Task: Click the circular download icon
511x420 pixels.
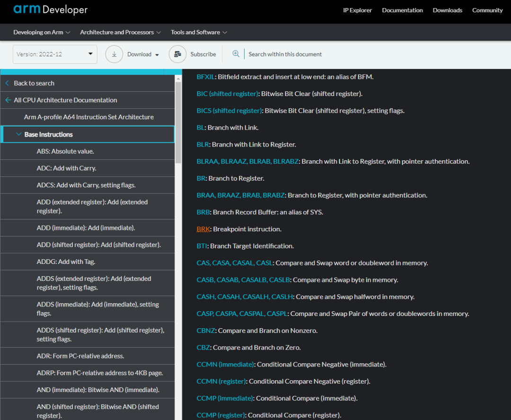Action: pyautogui.click(x=114, y=54)
